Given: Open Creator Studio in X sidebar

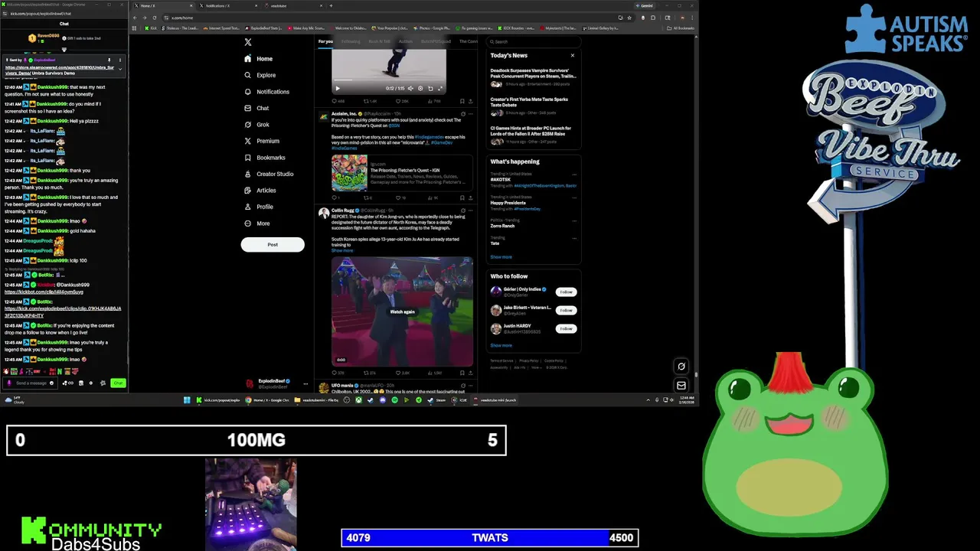Looking at the screenshot, I should click(x=268, y=174).
